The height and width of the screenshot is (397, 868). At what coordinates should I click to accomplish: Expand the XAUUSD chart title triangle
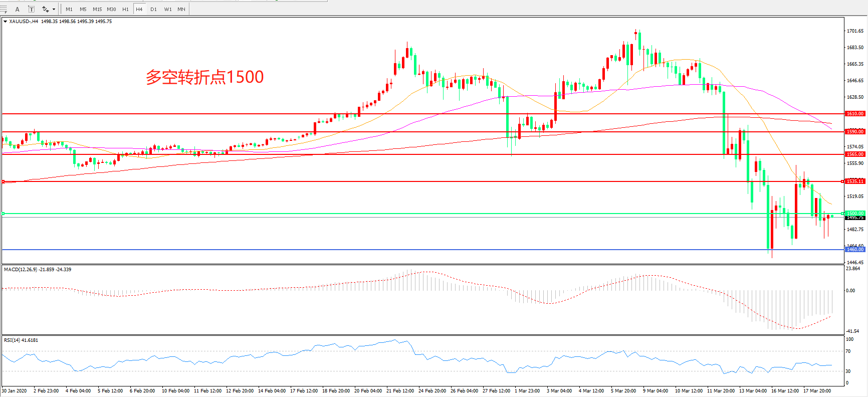coord(5,22)
